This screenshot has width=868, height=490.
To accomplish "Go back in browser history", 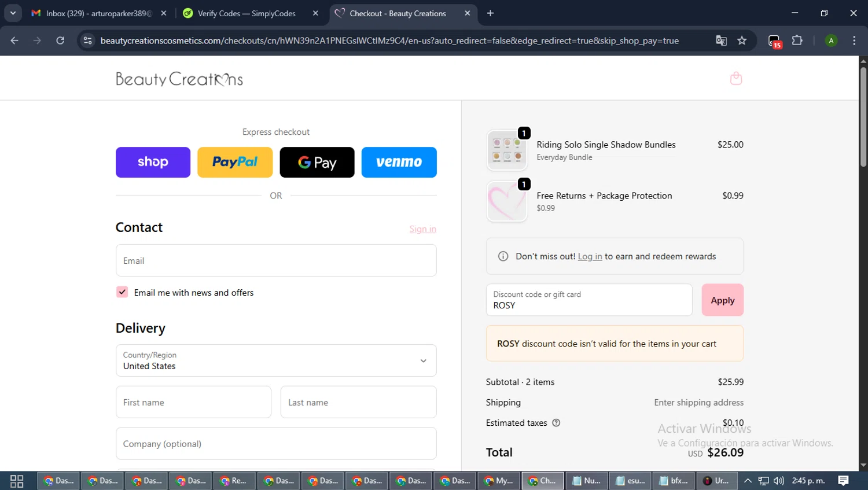I will click(x=14, y=40).
